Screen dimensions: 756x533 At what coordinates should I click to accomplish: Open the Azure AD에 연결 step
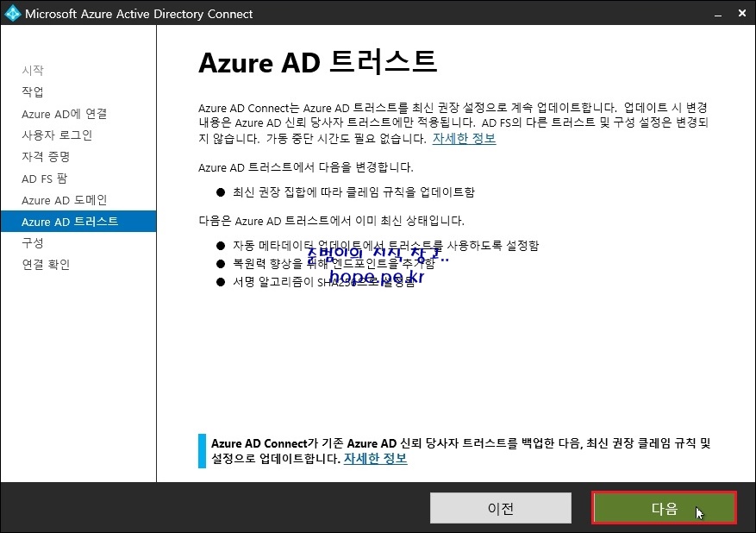coord(64,114)
